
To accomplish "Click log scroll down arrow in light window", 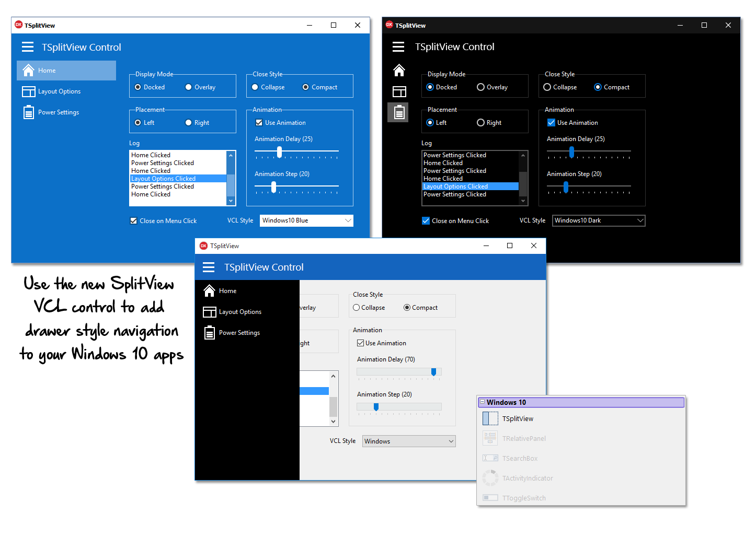I will tap(333, 421).
